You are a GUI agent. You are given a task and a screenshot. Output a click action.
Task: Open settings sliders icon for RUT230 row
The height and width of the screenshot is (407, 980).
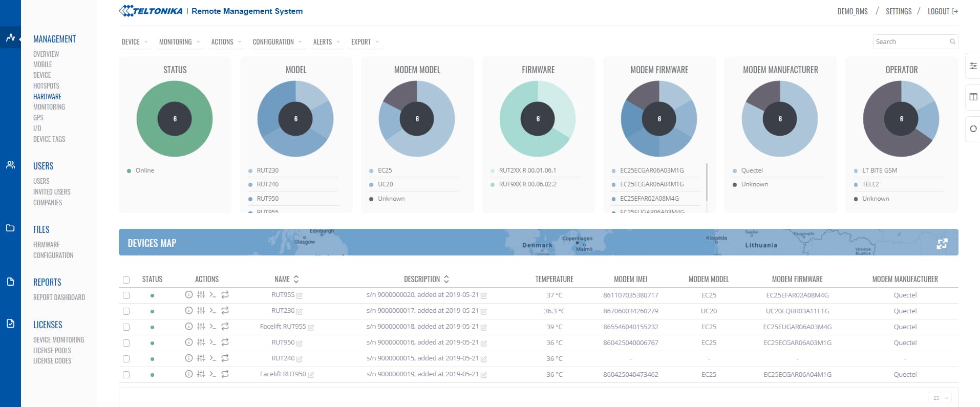tap(201, 311)
